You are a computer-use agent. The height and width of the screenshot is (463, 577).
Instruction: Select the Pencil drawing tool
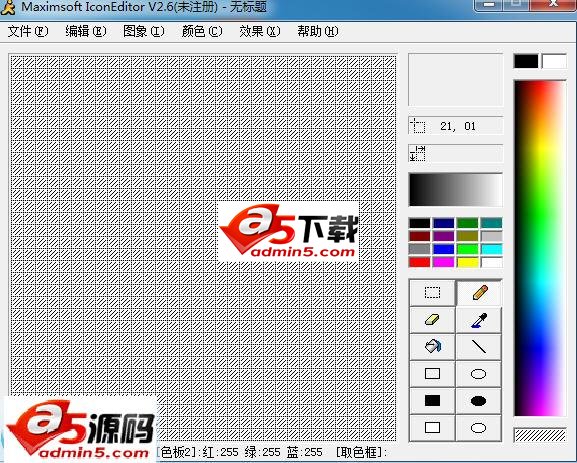point(478,293)
